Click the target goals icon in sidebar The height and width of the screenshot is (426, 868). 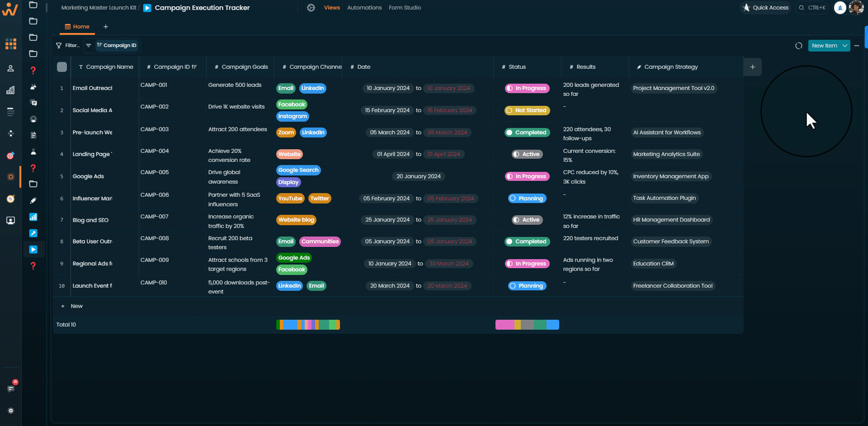click(x=10, y=156)
